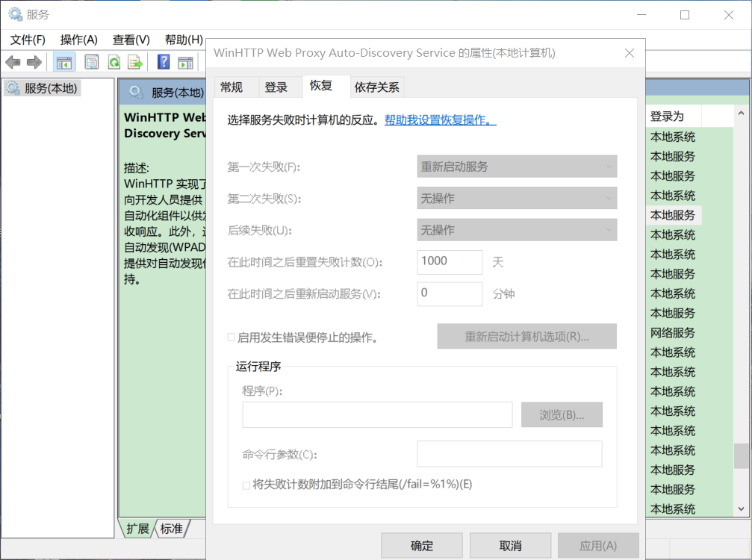This screenshot has width=752, height=560.
Task: Click the scroll up arrow of the services list
Action: [x=742, y=113]
